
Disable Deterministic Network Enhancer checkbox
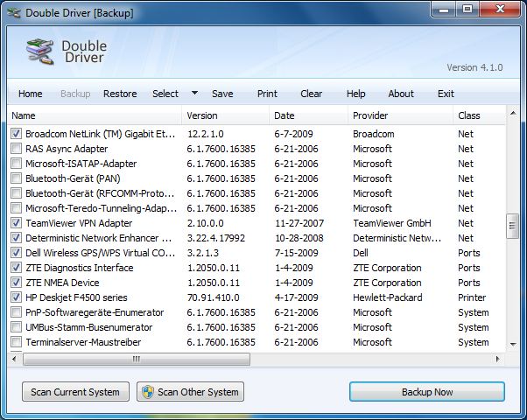[16, 238]
